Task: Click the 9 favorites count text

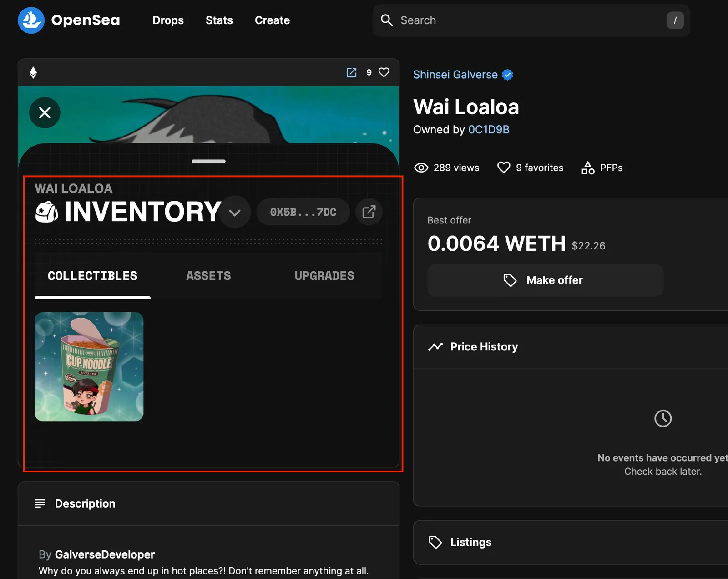Action: (540, 168)
